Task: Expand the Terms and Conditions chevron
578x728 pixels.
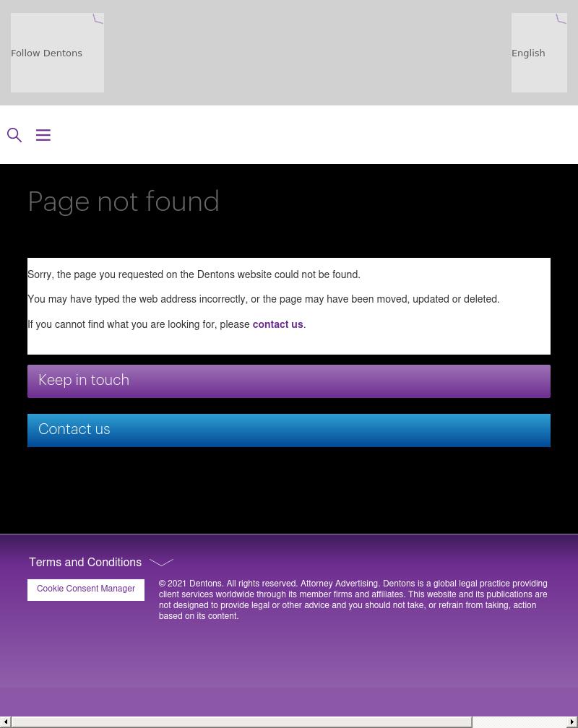Action: click(161, 563)
